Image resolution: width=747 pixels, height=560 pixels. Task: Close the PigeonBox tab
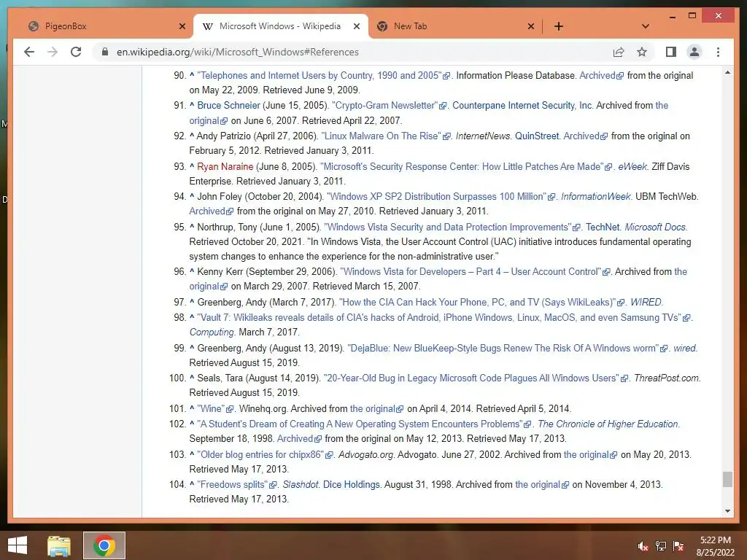pos(182,26)
